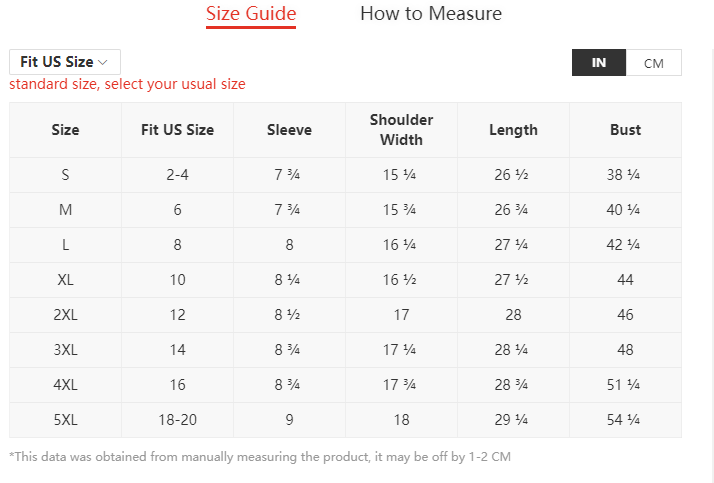The width and height of the screenshot is (714, 483).
Task: Click the Bust column header
Action: coord(625,130)
